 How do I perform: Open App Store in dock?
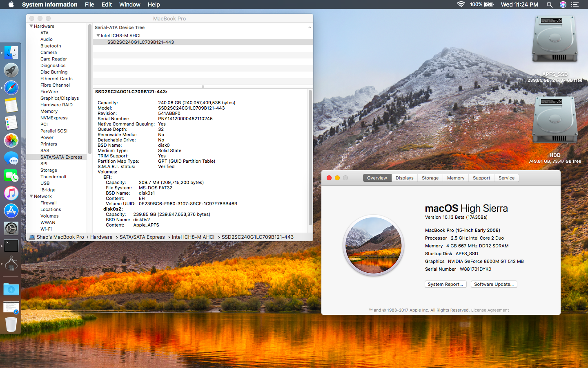pyautogui.click(x=11, y=211)
